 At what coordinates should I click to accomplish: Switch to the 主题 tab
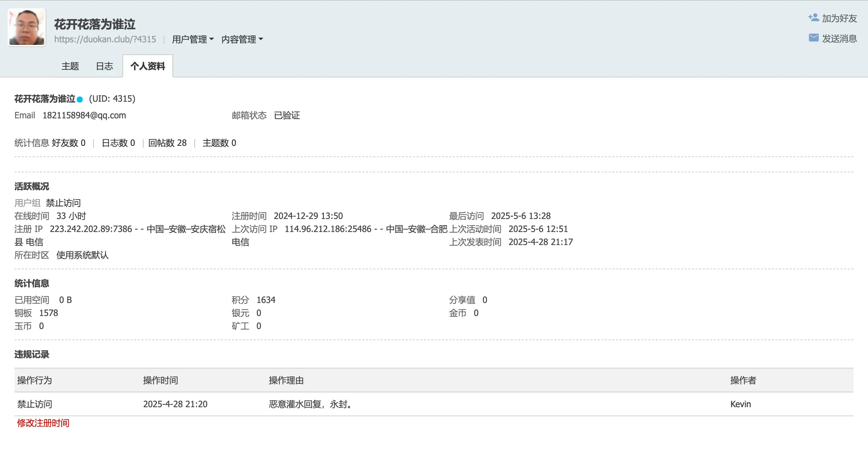(71, 66)
